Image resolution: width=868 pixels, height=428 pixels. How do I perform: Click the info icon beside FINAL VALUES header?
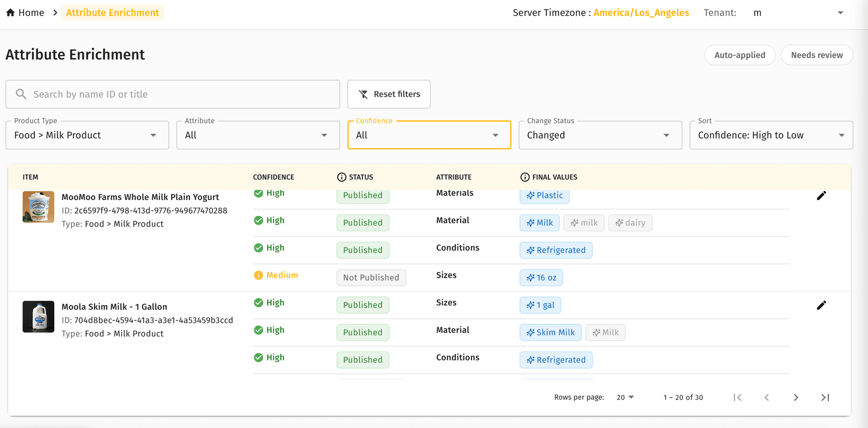click(x=525, y=177)
